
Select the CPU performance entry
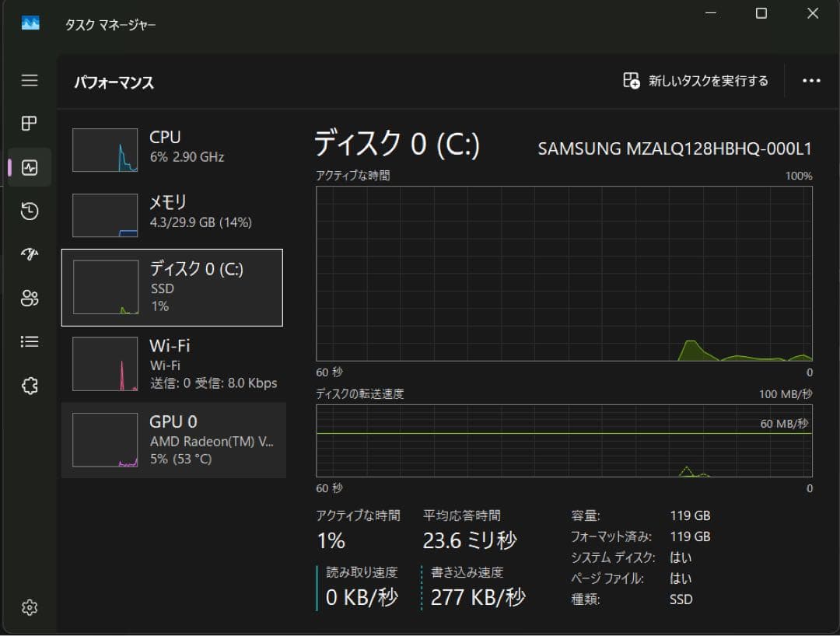point(171,149)
